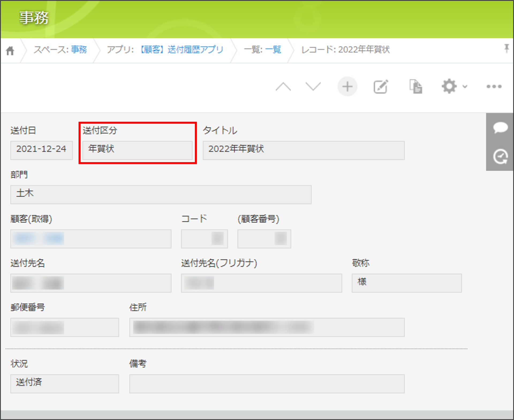
Task: Click the 送付先名 field value
Action: coord(91,283)
